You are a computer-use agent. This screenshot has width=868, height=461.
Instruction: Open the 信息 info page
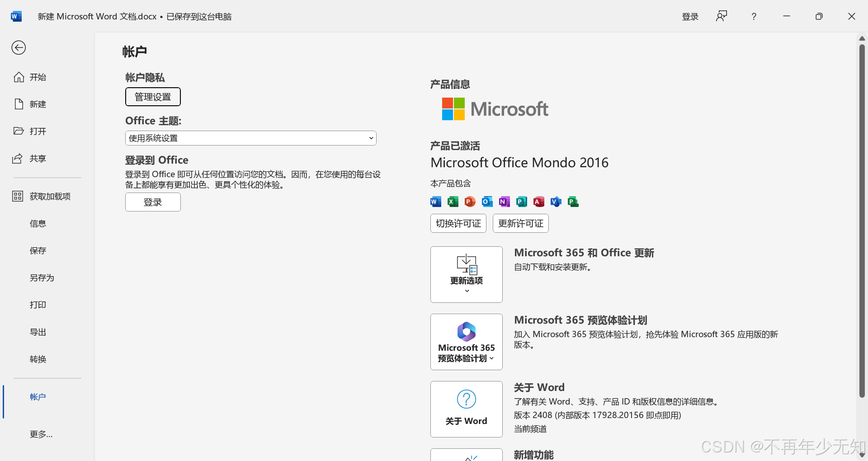(x=38, y=223)
